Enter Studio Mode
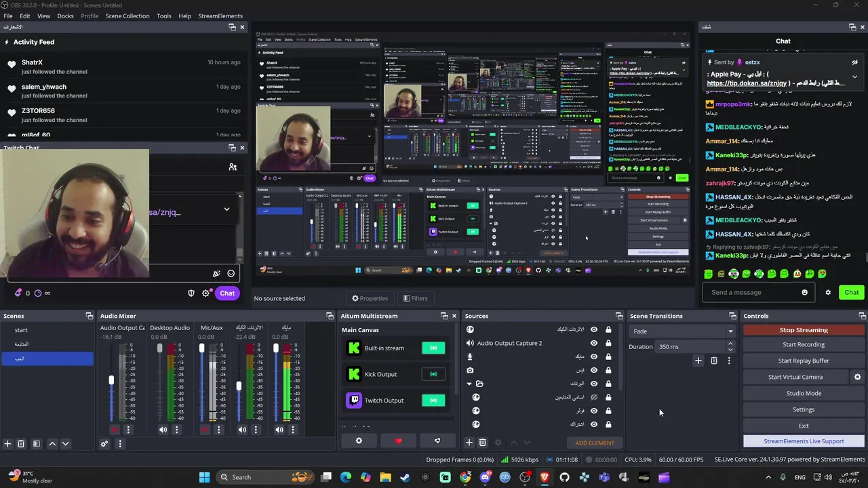868x488 pixels. point(804,393)
